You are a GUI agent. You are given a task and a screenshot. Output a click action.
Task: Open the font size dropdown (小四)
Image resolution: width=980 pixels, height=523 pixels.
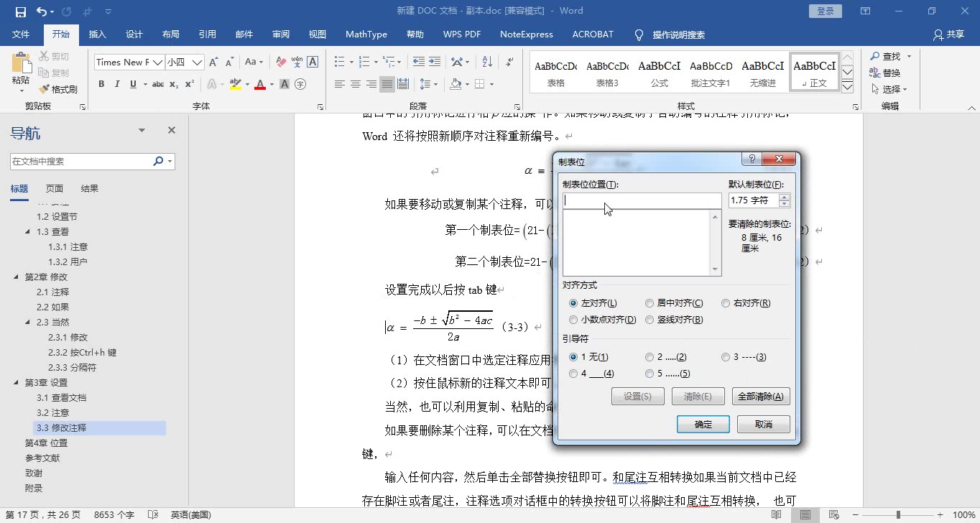pyautogui.click(x=197, y=63)
